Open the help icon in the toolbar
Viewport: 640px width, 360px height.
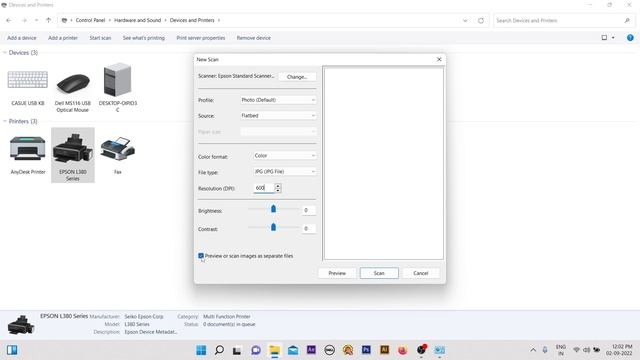(x=630, y=38)
